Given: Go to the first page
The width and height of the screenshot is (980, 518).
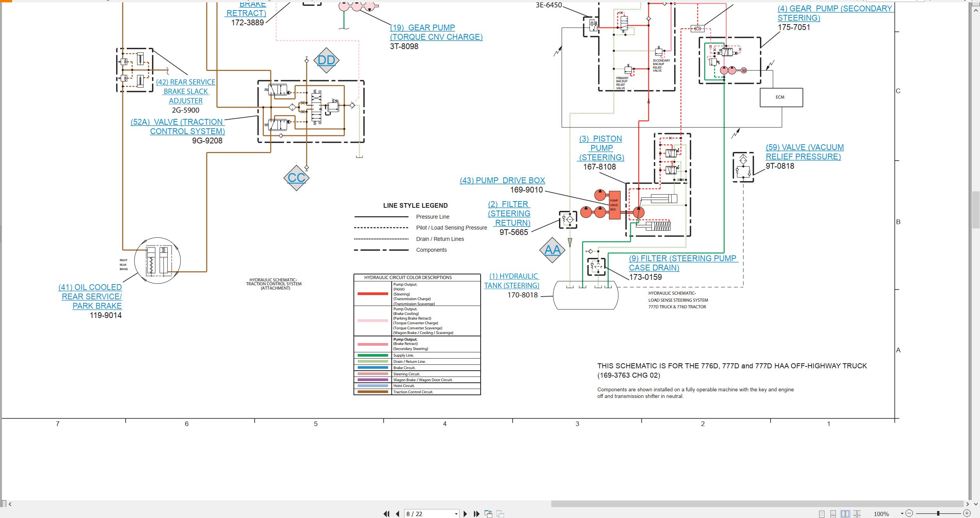Looking at the screenshot, I should pyautogui.click(x=386, y=514).
